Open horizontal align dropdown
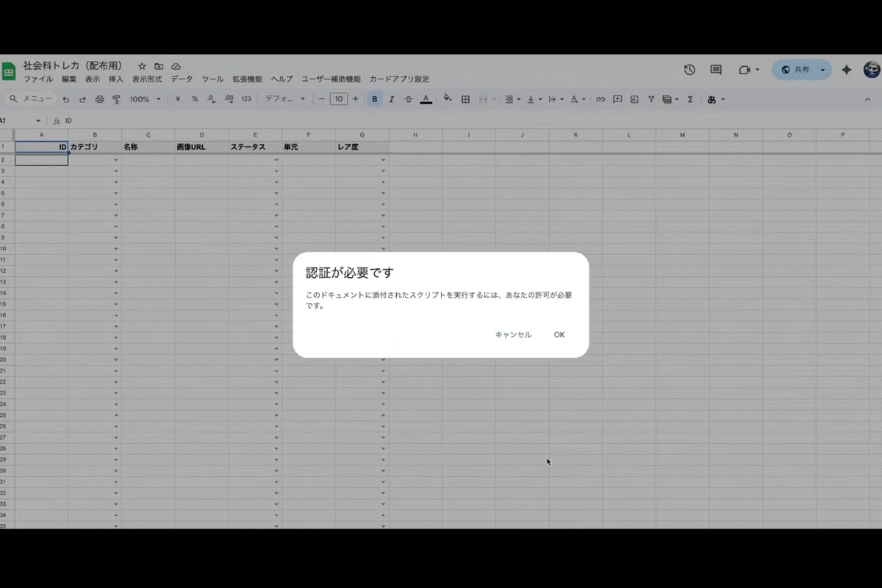This screenshot has height=588, width=882. coord(514,99)
